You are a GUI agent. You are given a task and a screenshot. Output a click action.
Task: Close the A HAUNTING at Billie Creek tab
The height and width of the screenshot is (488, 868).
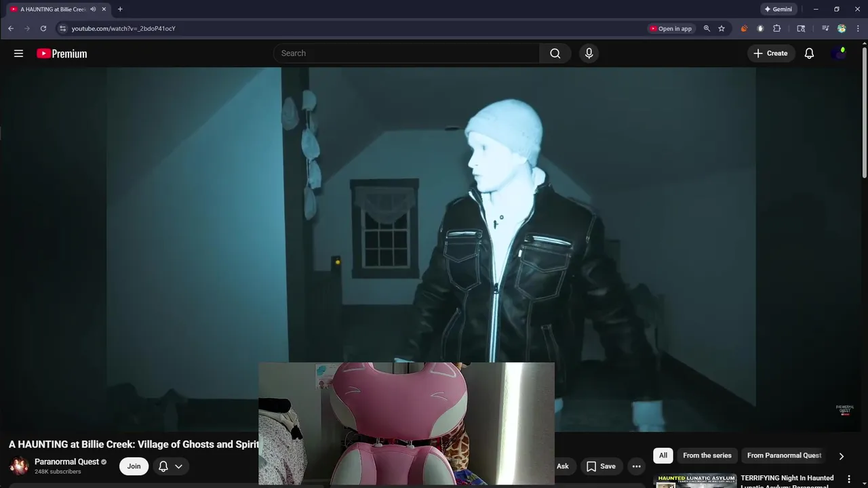(104, 9)
